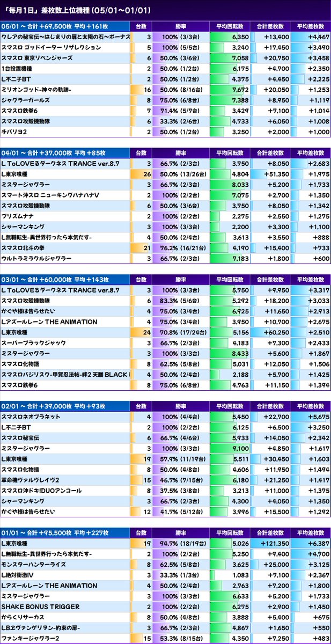Click the 9,100 average spins value
This screenshot has height=644, width=331.
pos(230,449)
